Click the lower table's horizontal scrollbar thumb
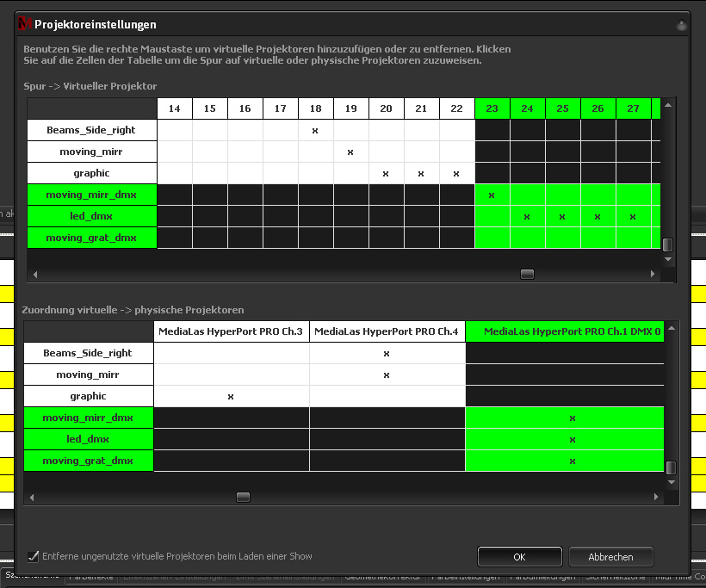The height and width of the screenshot is (588, 706). 243,497
